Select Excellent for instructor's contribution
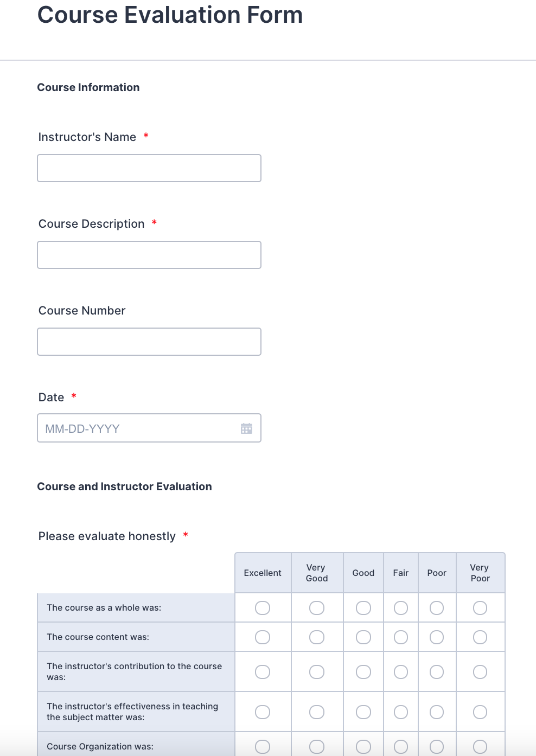Screen dimensions: 536x756 pos(263,672)
